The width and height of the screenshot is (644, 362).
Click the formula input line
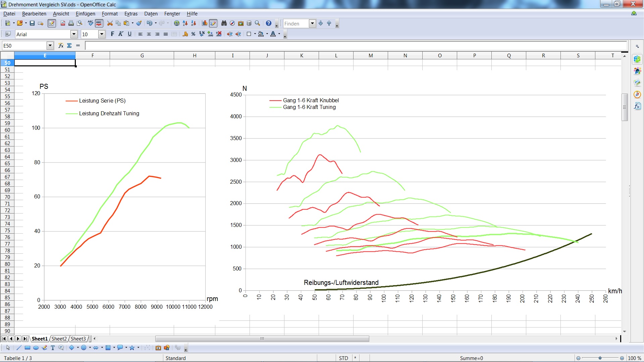click(356, 46)
